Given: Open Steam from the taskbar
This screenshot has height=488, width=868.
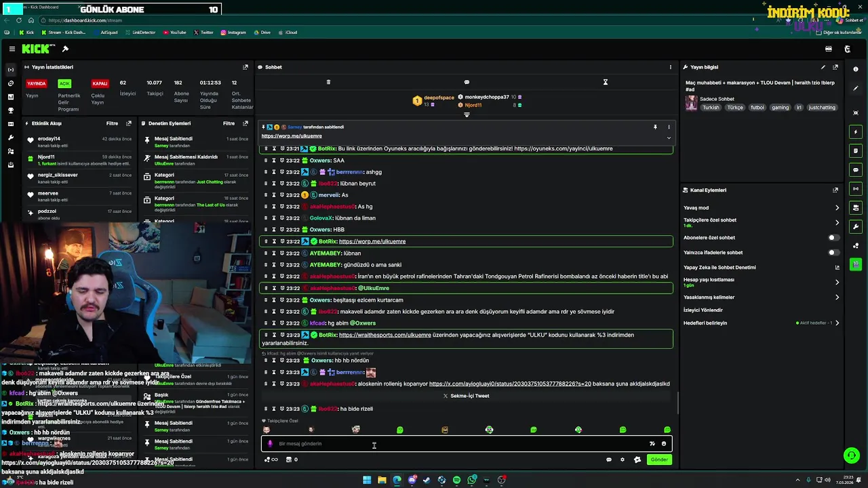Looking at the screenshot, I should pyautogui.click(x=427, y=480).
